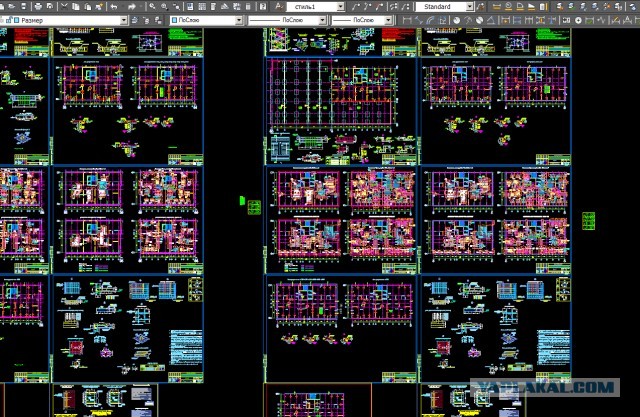This screenshot has width=640, height=417.
Task: Select the green block left of center sheets
Action: coord(254,207)
